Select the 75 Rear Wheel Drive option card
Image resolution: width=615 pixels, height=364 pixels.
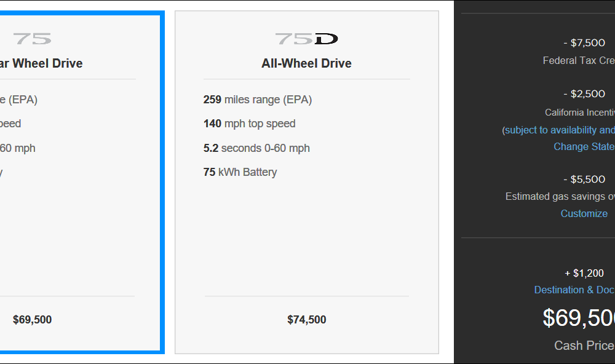(81, 183)
